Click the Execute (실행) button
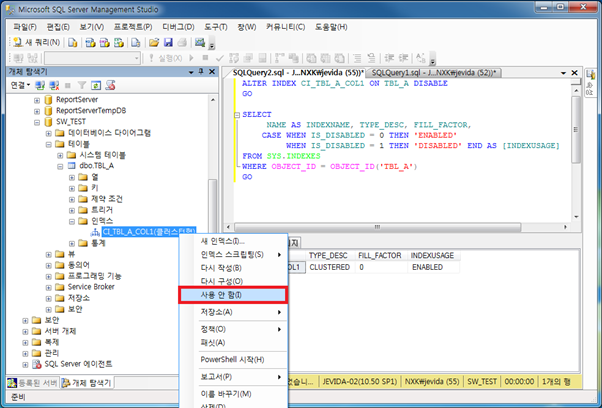 tap(166, 58)
